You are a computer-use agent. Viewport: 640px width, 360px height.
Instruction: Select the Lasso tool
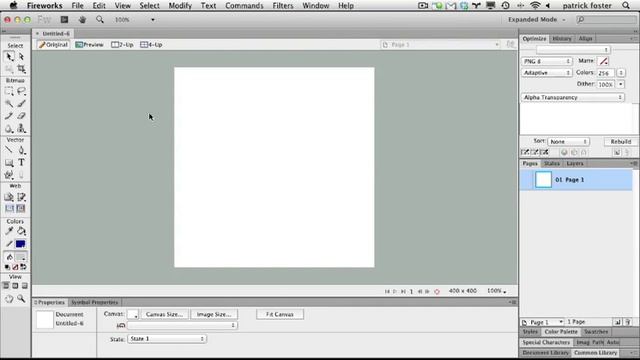click(21, 91)
